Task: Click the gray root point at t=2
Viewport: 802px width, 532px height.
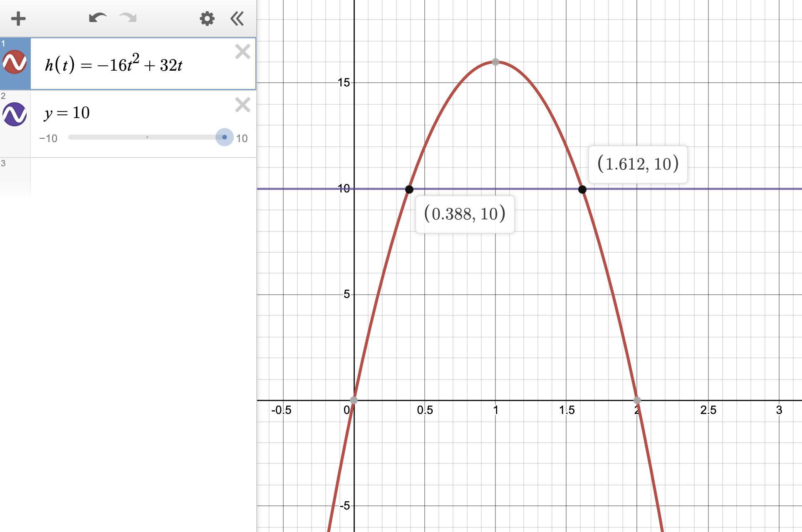Action: (x=637, y=400)
